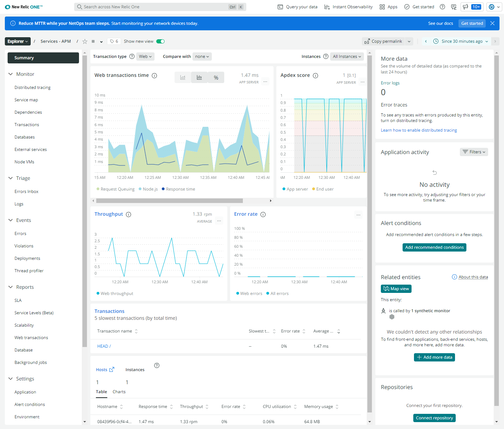Open the Error rate chart ellipsis menu
504x429 pixels.
(x=358, y=215)
